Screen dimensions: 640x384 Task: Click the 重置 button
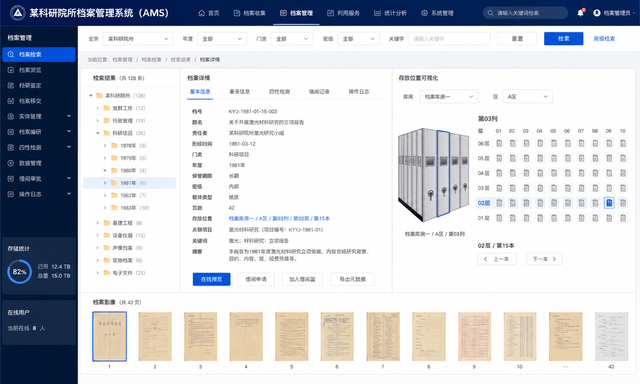(x=517, y=38)
